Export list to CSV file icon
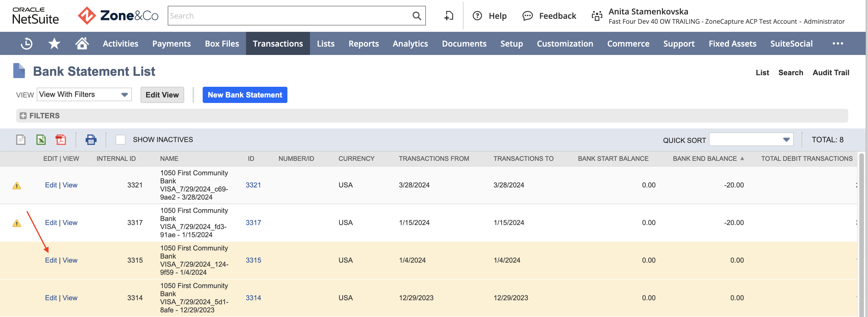This screenshot has width=868, height=317. 21,140
